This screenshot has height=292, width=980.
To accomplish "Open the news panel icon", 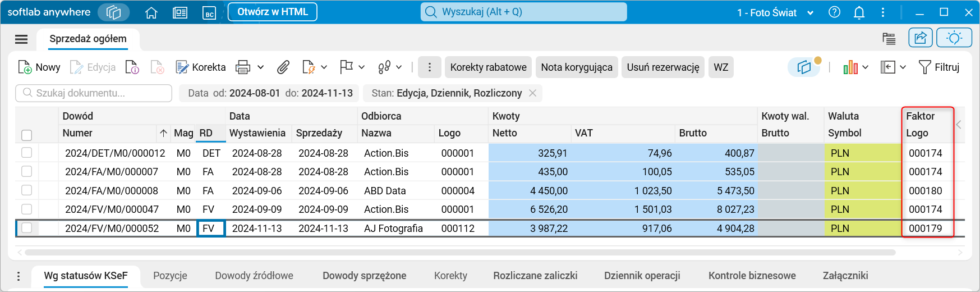I will tap(180, 13).
